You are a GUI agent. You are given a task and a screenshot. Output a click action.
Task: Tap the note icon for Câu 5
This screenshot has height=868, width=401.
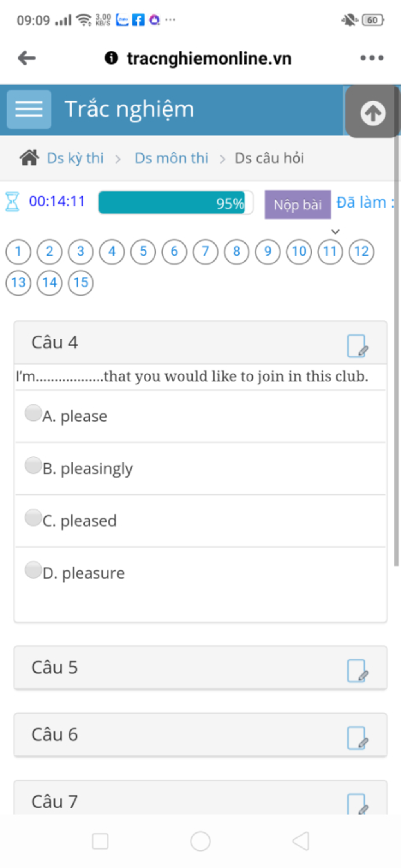[x=358, y=670]
